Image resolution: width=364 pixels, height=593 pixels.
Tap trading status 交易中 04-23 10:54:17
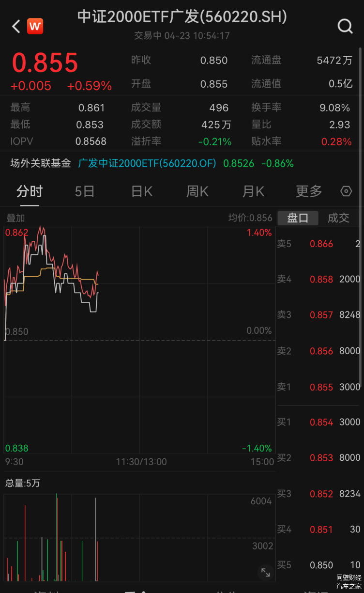182,36
